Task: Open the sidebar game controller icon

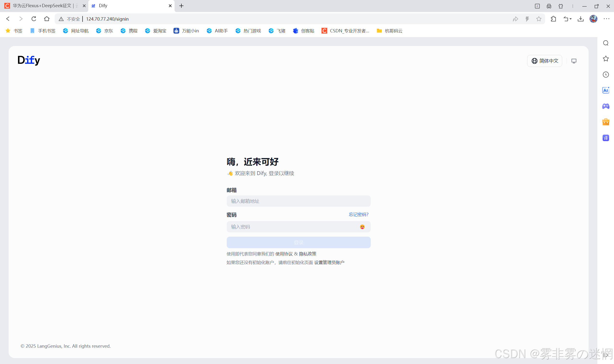Action: (x=606, y=106)
